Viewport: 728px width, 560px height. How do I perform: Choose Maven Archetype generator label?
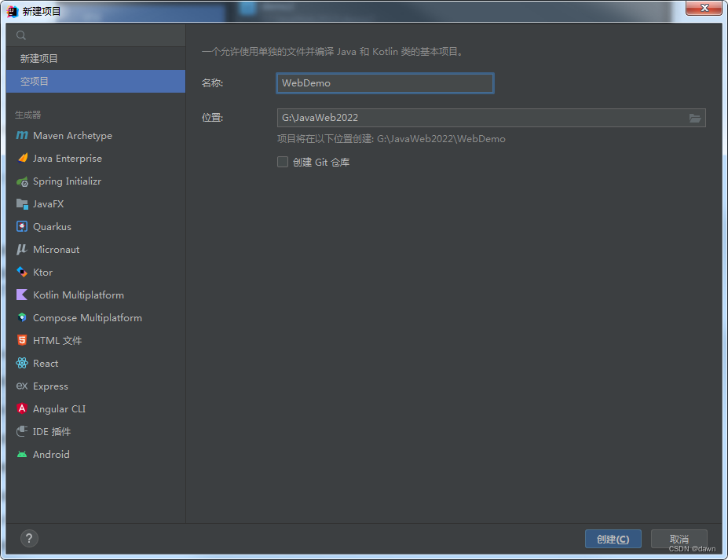72,136
